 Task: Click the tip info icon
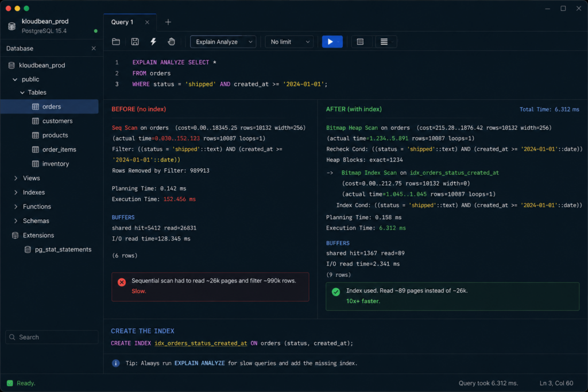(116, 363)
